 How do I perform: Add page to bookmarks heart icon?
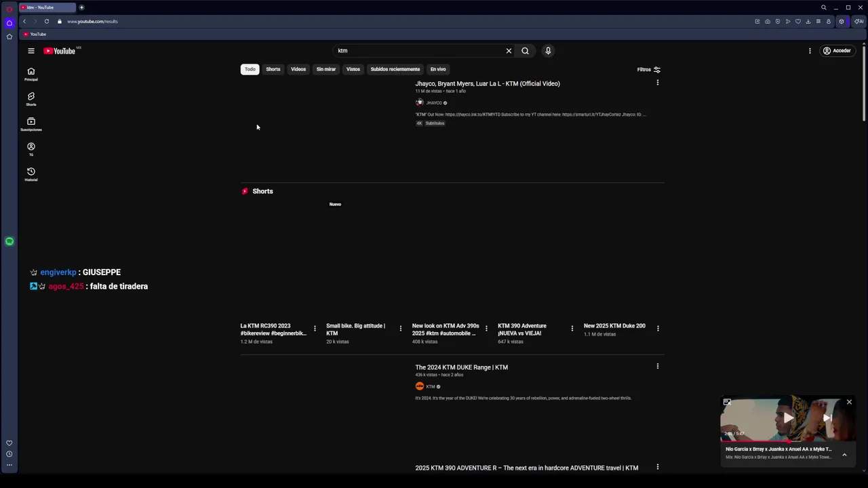(797, 22)
